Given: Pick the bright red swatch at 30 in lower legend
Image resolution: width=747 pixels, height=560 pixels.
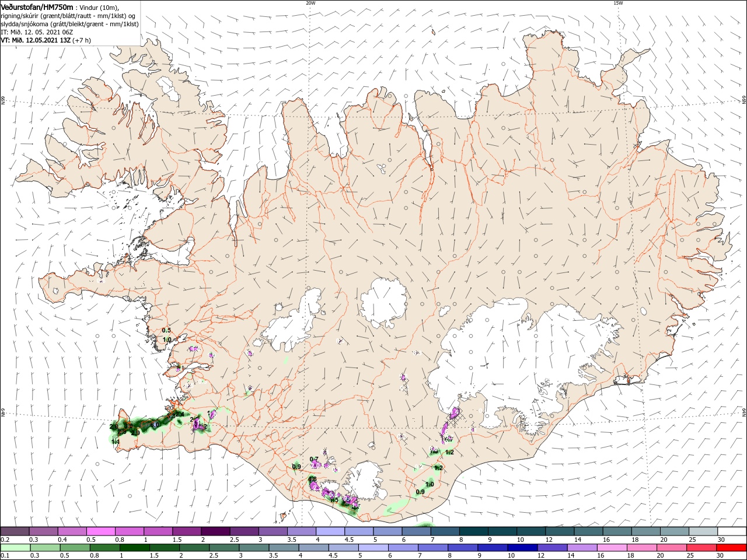Looking at the screenshot, I should tap(732, 548).
